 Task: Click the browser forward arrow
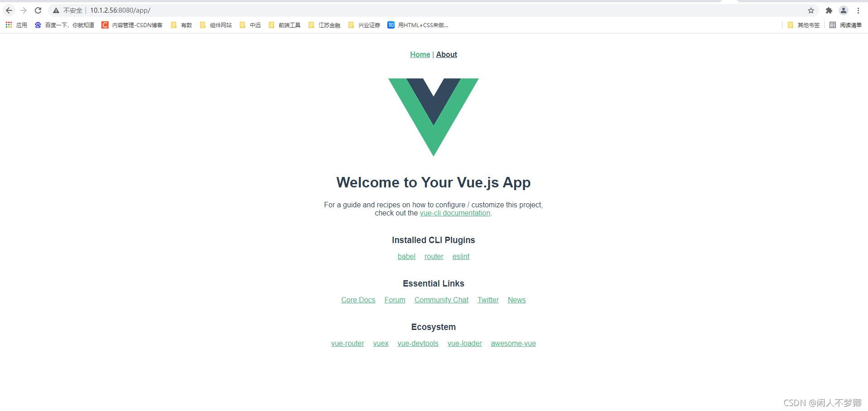pos(24,10)
